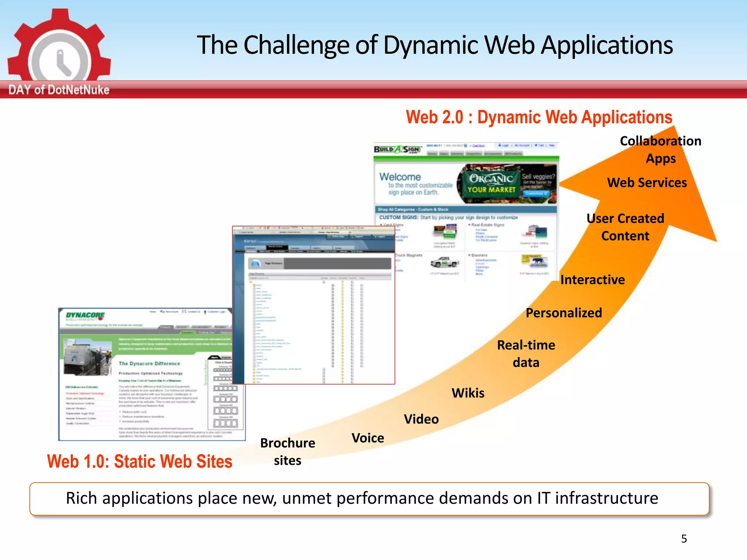The width and height of the screenshot is (747, 560).
Task: Click the Web 2.0 Dynamic Web Applications heading
Action: point(539,117)
